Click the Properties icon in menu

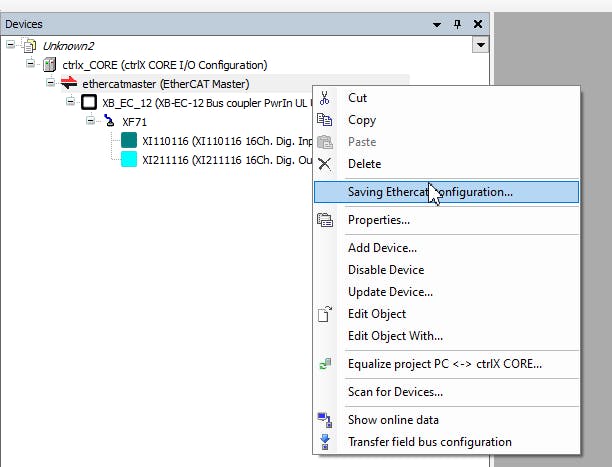click(324, 220)
